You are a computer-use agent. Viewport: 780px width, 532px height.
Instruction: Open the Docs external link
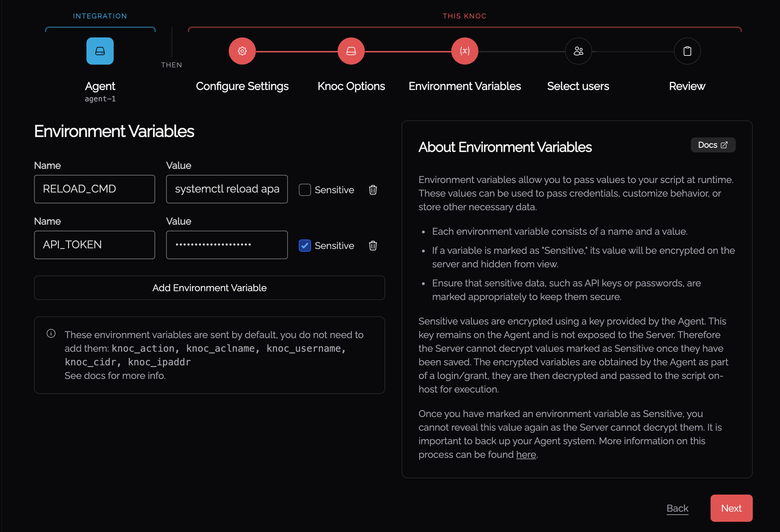[713, 145]
